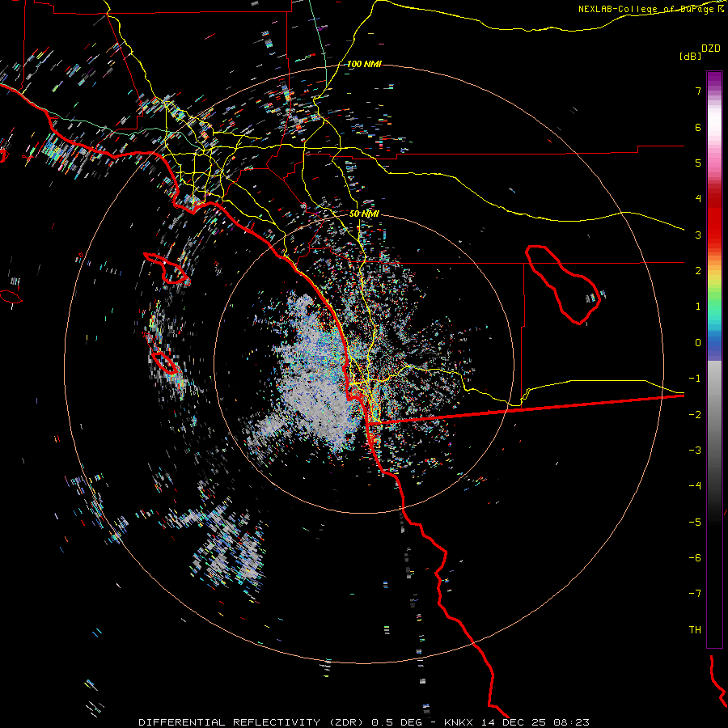The width and height of the screenshot is (728, 728).
Task: Click the 0 value on color scale
Action: [x=698, y=343]
